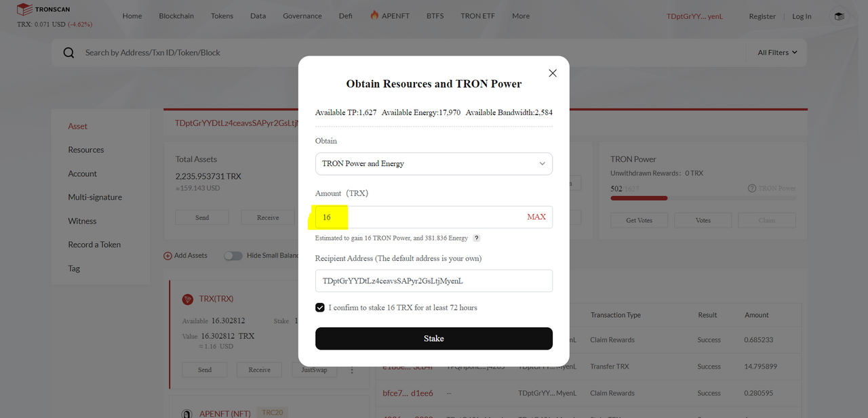Click the search magnifier icon
The height and width of the screenshot is (418, 868).
(x=68, y=53)
